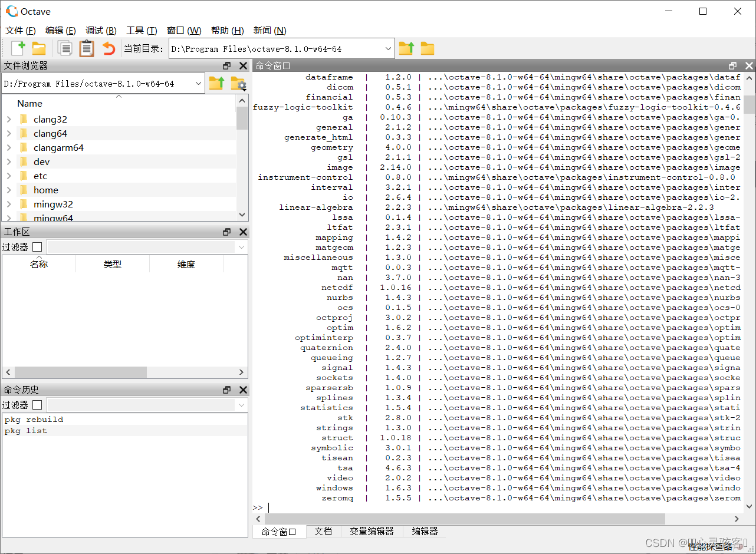Image resolution: width=756 pixels, height=554 pixels.
Task: Click command window scrollbar down arrow
Action: [x=749, y=506]
